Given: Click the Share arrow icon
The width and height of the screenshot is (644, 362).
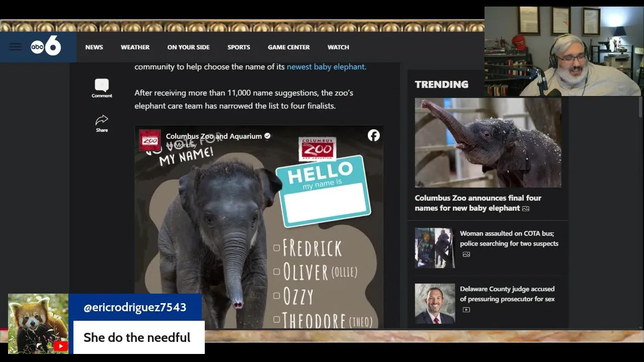Looking at the screenshot, I should 102,120.
